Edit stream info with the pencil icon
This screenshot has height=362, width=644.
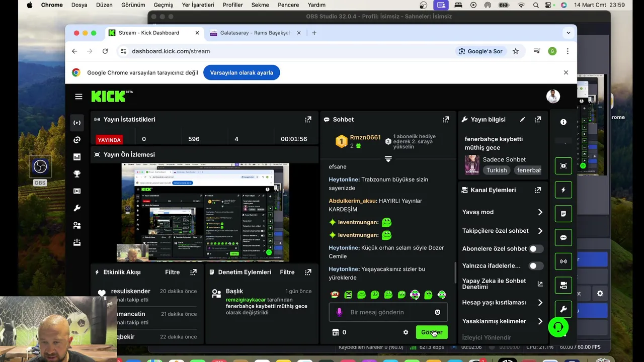[x=522, y=120]
